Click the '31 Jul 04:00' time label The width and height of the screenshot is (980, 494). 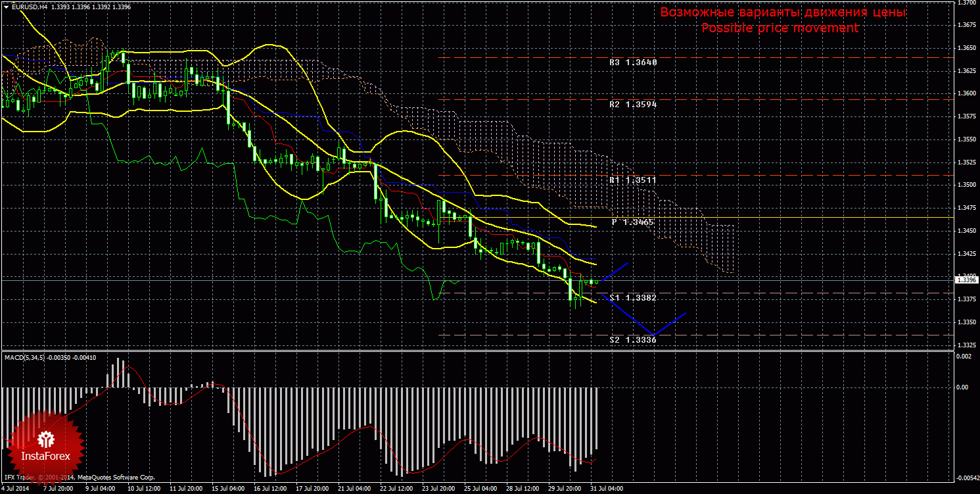605,489
